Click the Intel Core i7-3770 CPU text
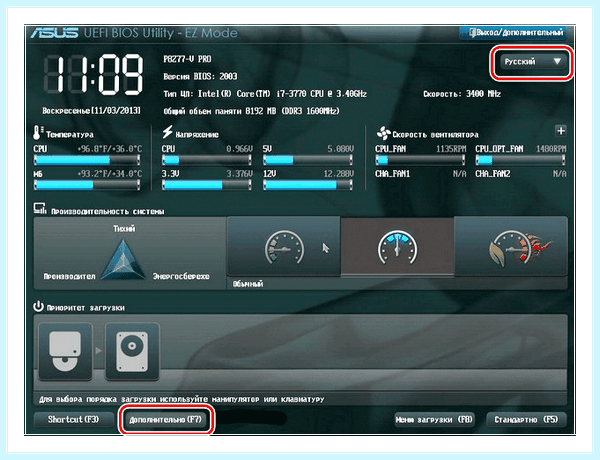The width and height of the screenshot is (600, 460). click(265, 94)
